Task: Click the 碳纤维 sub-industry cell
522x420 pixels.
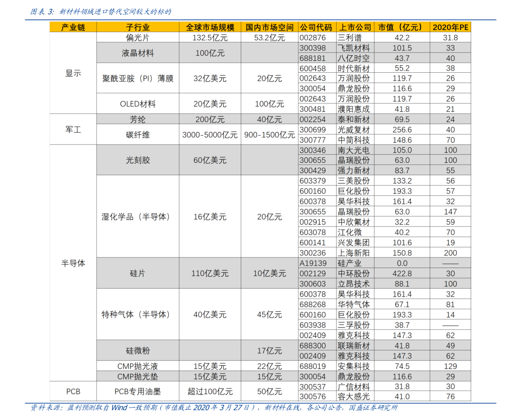Action: 138,135
